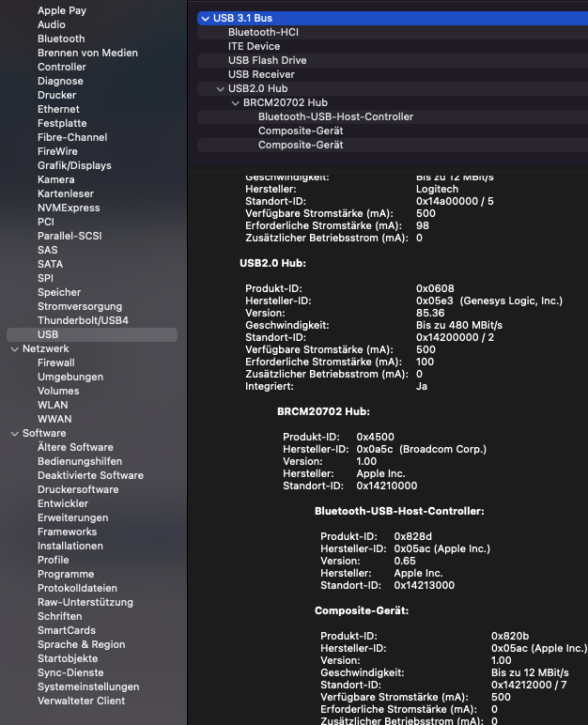The image size is (588, 725).
Task: Open Umgebungen under Netzwerk
Action: (70, 378)
